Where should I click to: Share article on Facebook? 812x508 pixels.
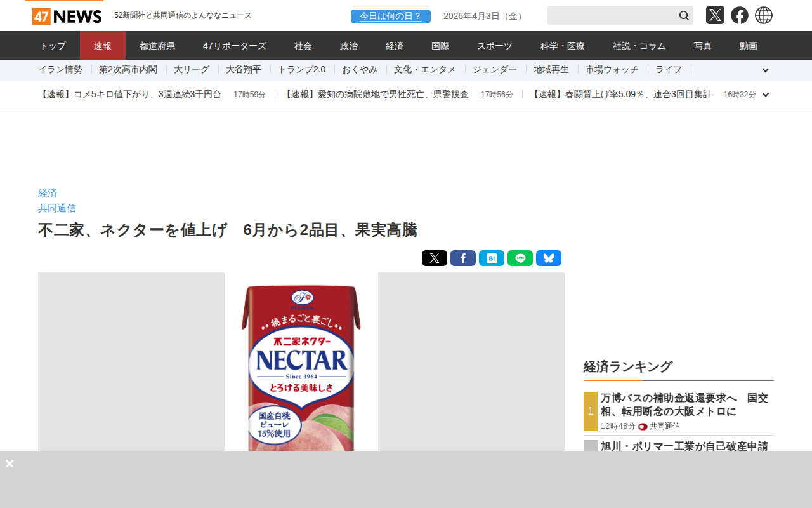click(x=463, y=258)
